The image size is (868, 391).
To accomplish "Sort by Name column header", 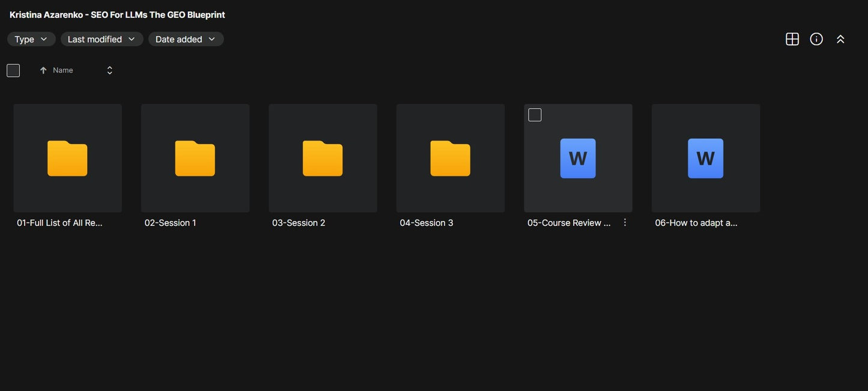I will click(x=63, y=70).
